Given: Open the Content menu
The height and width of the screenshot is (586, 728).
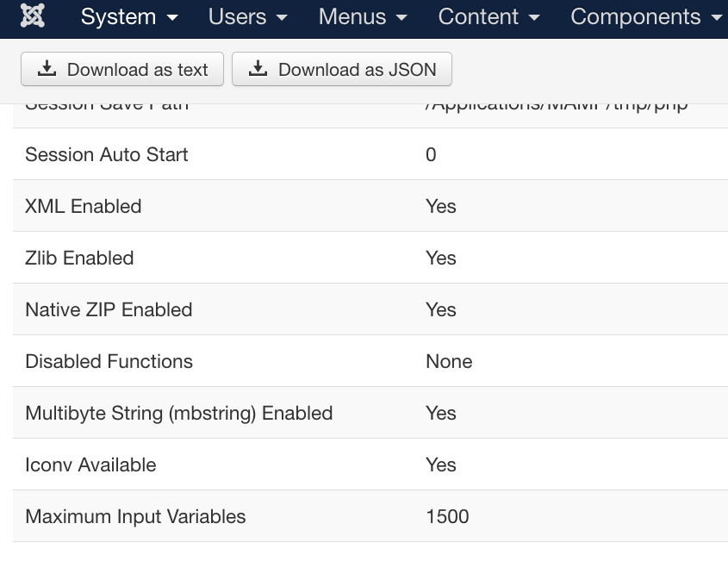Looking at the screenshot, I should click(488, 17).
